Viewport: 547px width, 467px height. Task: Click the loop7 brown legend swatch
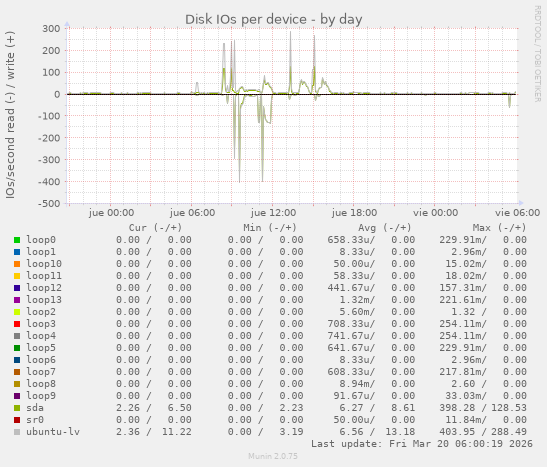point(17,372)
